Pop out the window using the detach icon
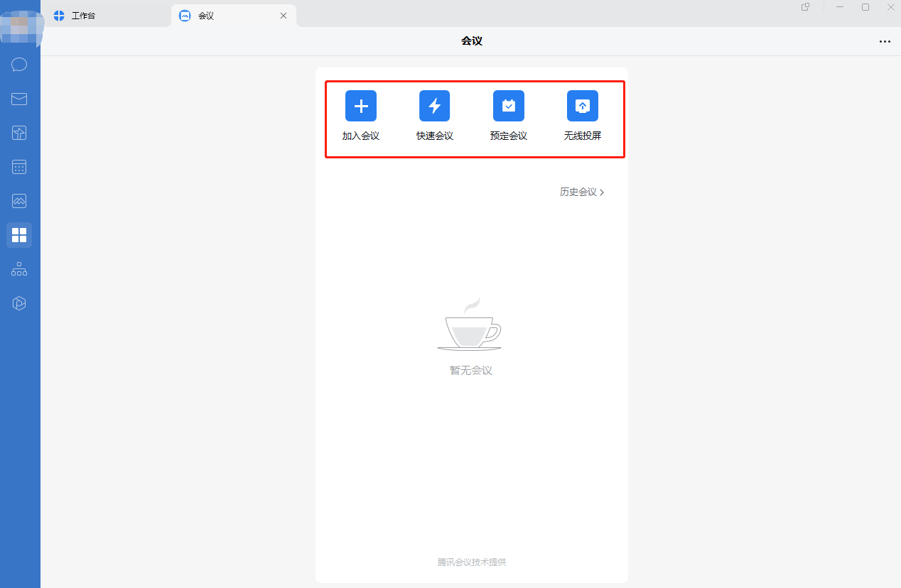Viewport: 901px width, 588px height. click(805, 7)
